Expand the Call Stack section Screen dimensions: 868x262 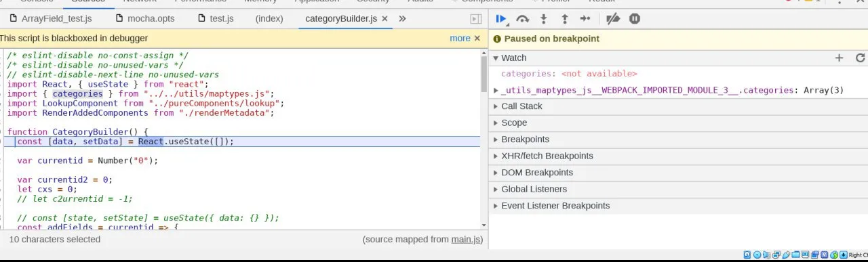click(678, 106)
